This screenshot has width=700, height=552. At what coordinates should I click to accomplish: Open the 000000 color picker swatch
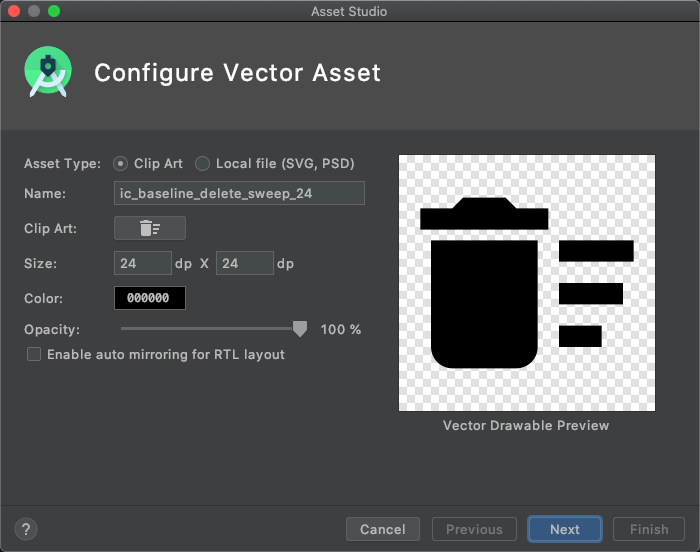[149, 298]
